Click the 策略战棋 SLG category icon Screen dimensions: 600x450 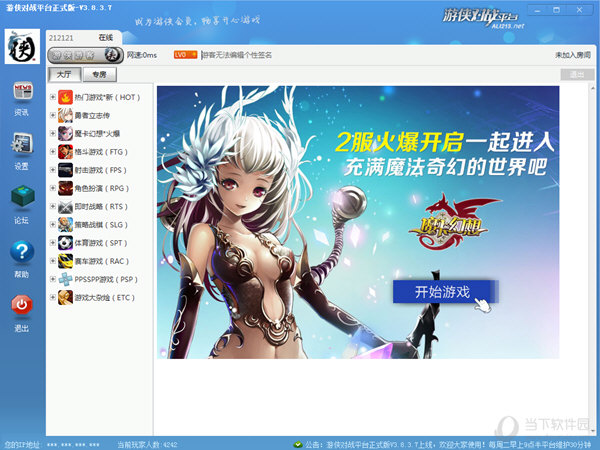tap(65, 225)
